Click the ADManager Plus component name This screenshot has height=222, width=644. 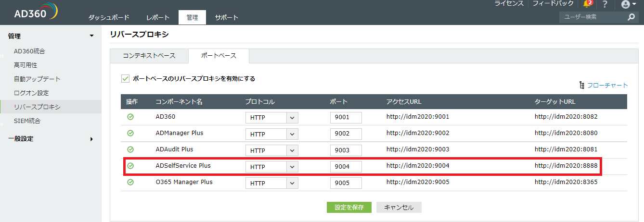pos(180,133)
